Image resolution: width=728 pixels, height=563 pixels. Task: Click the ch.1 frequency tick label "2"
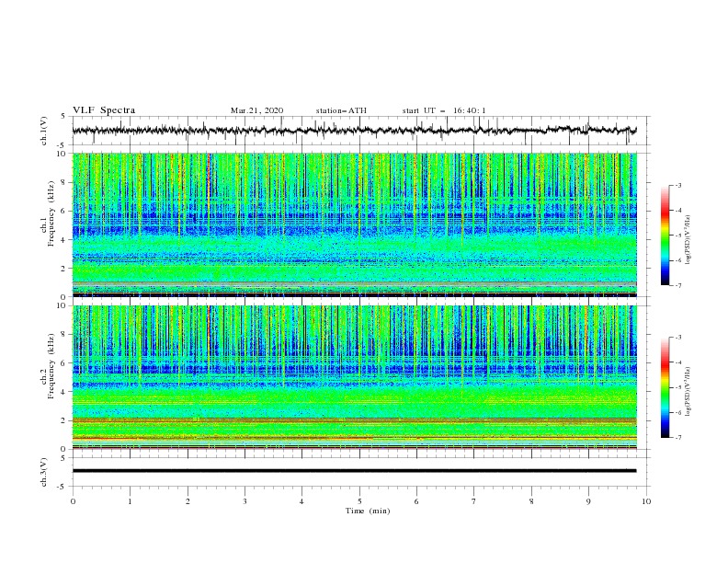[x=64, y=268]
